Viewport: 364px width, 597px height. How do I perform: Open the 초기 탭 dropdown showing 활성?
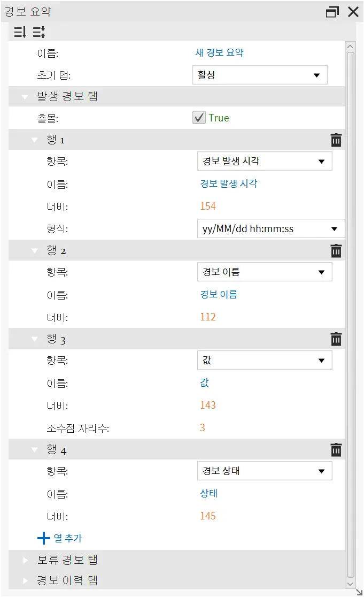pyautogui.click(x=260, y=75)
